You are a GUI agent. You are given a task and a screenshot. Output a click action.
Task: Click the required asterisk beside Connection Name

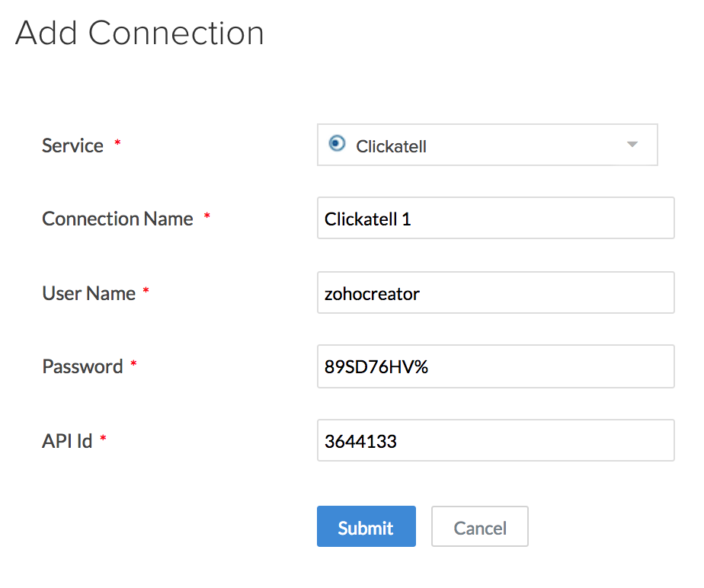(x=207, y=217)
